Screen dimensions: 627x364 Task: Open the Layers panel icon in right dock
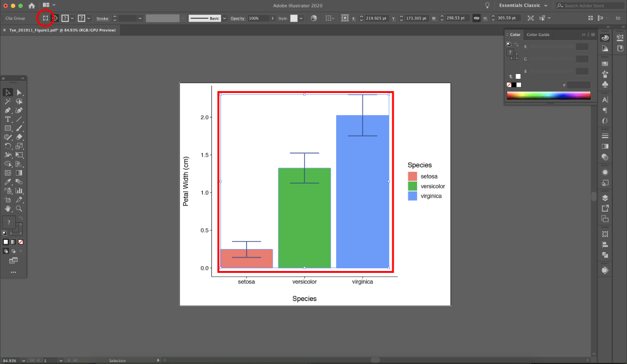point(605,198)
